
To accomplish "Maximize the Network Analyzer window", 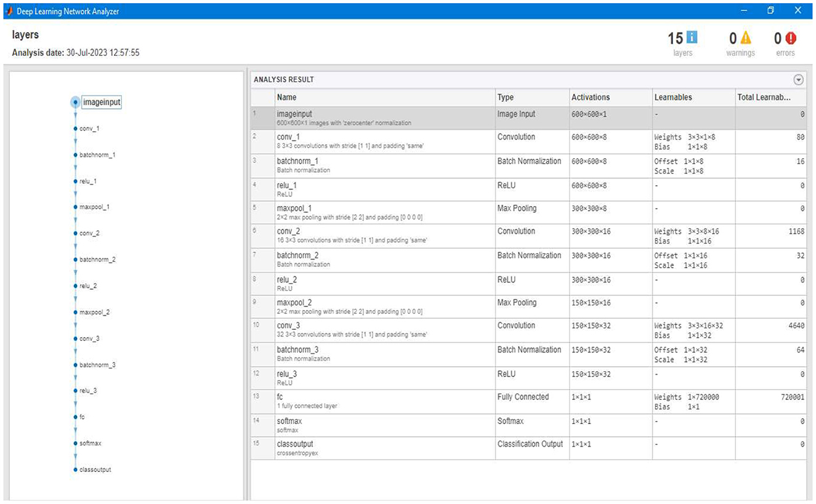I will (770, 11).
